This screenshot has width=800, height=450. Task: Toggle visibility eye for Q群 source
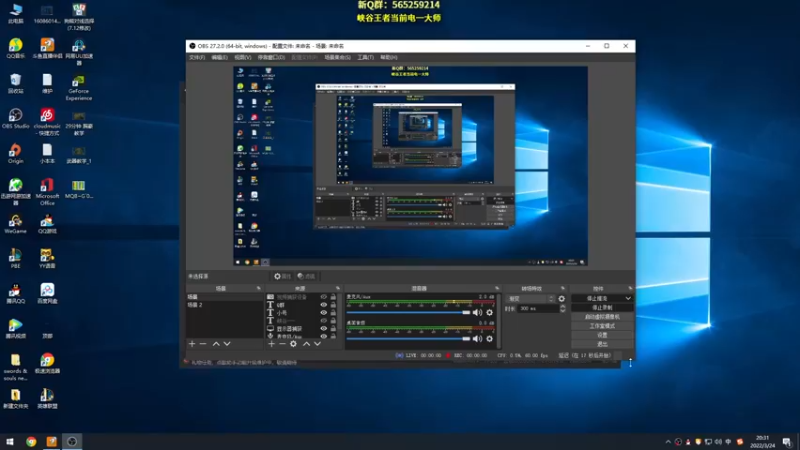click(x=323, y=305)
